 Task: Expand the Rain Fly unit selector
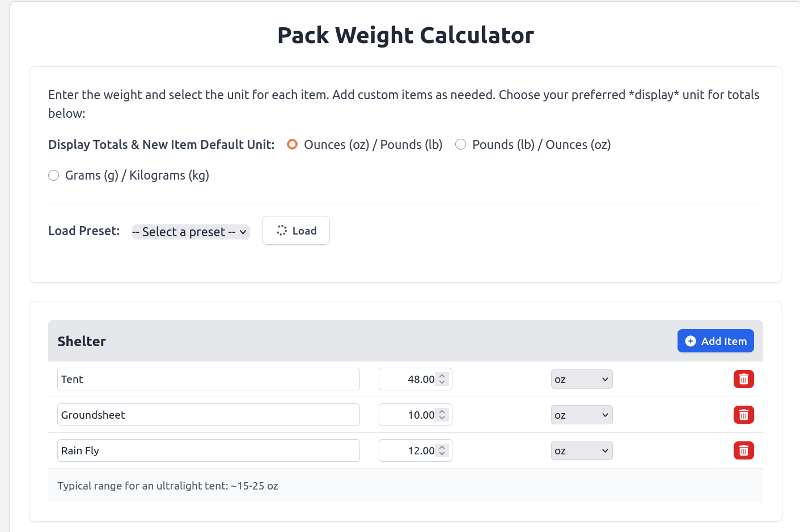582,450
